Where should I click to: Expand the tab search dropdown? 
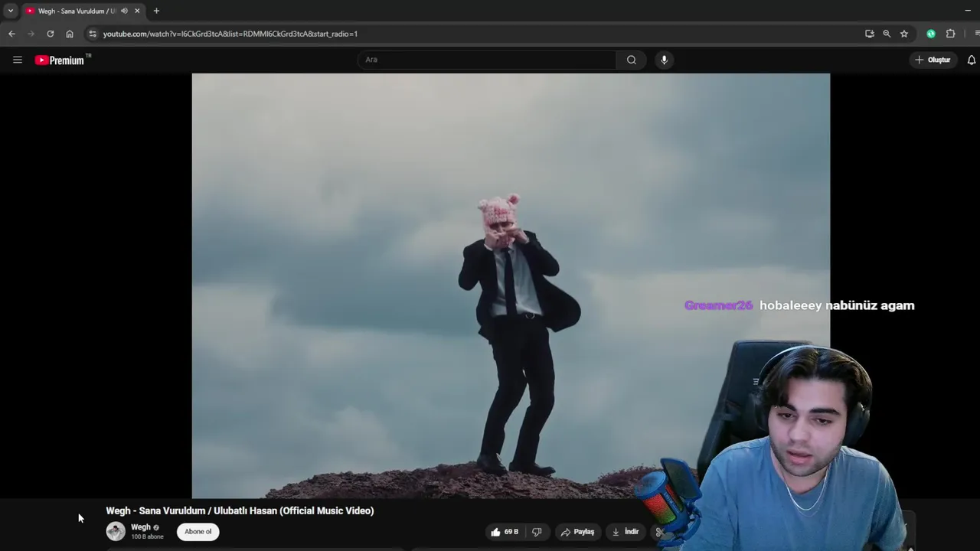11,11
